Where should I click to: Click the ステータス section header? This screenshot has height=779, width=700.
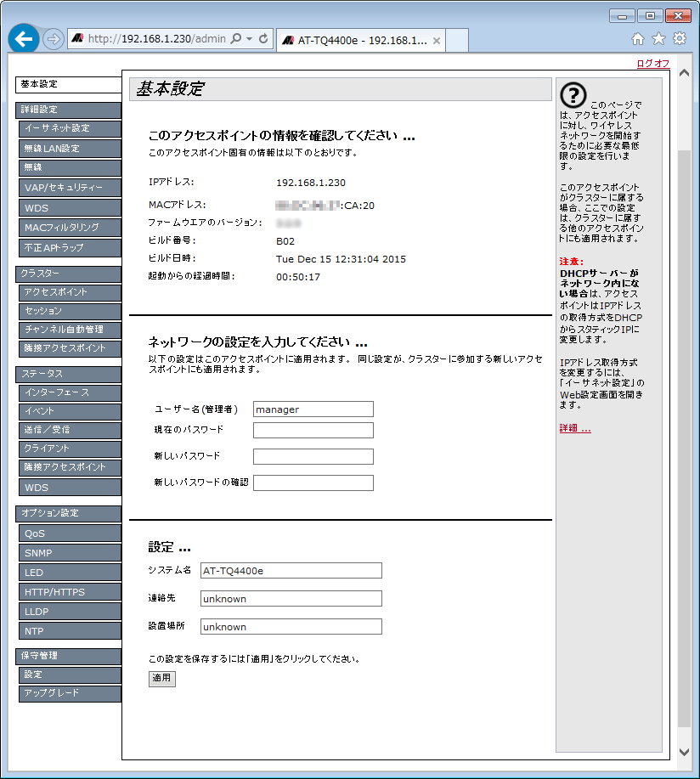[69, 374]
